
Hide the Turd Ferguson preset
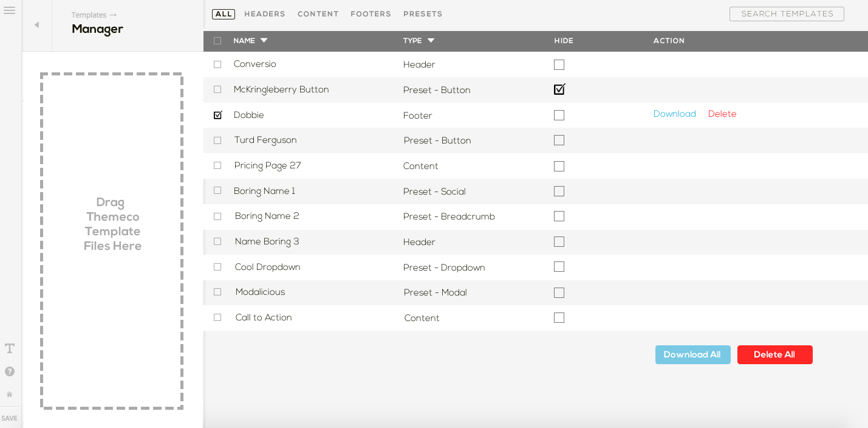coord(559,140)
